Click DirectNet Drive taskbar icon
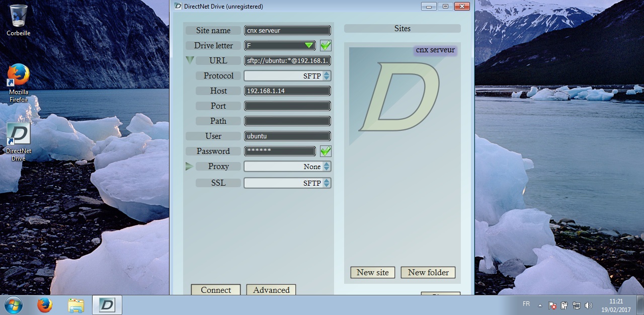Viewport: 644px width, 315px height. point(107,305)
